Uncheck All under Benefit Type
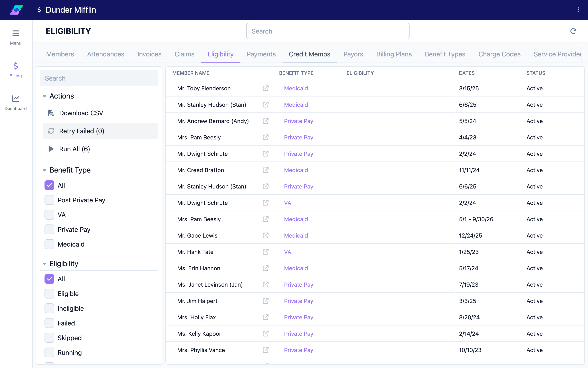The image size is (588, 368). click(x=49, y=185)
